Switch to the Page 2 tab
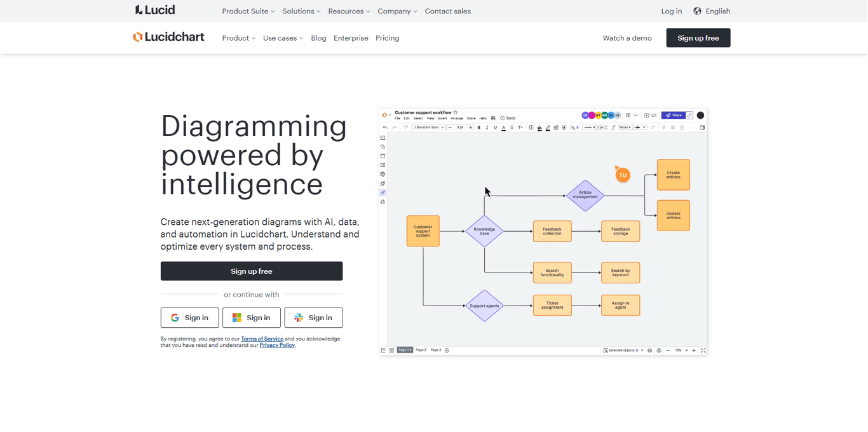Viewport: 868px width, 432px height. pyautogui.click(x=421, y=350)
